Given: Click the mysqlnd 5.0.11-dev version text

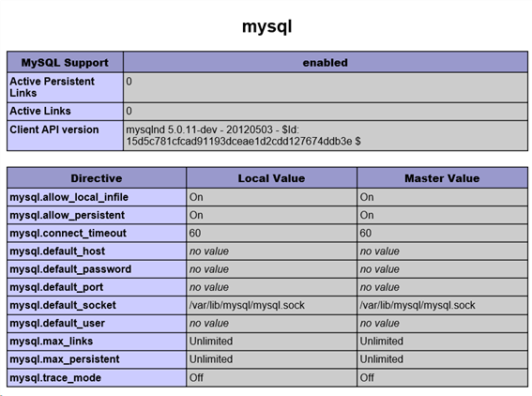Looking at the screenshot, I should click(x=243, y=135).
